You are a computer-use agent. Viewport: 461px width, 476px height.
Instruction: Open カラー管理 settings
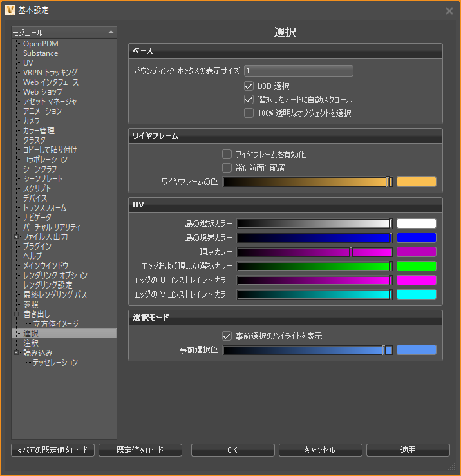[x=39, y=131]
